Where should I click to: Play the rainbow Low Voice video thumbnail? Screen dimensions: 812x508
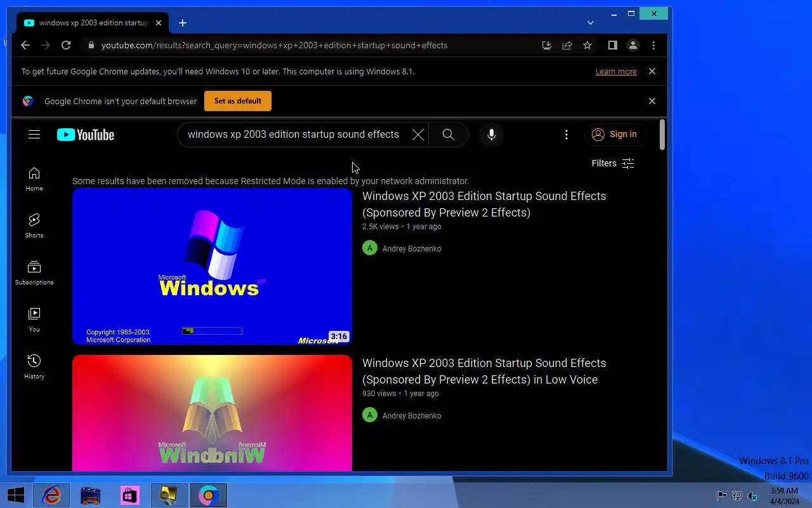[x=212, y=413]
